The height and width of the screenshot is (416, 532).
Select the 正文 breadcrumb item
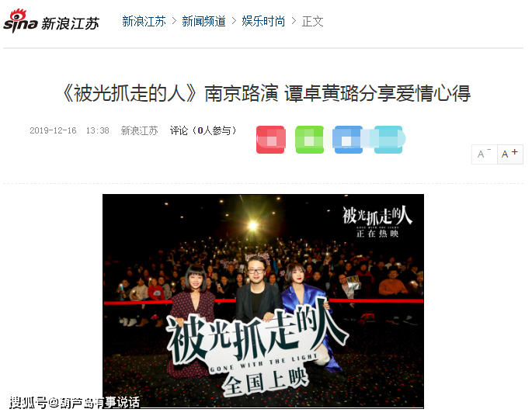(312, 22)
